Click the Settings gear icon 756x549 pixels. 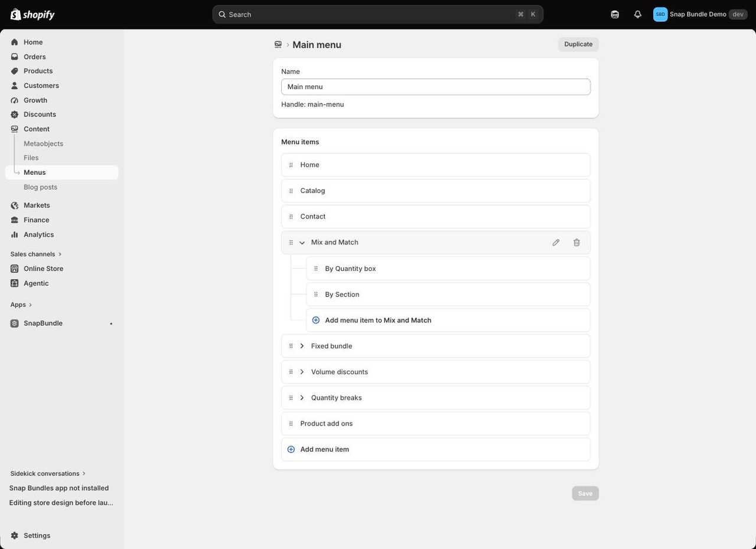(x=15, y=535)
